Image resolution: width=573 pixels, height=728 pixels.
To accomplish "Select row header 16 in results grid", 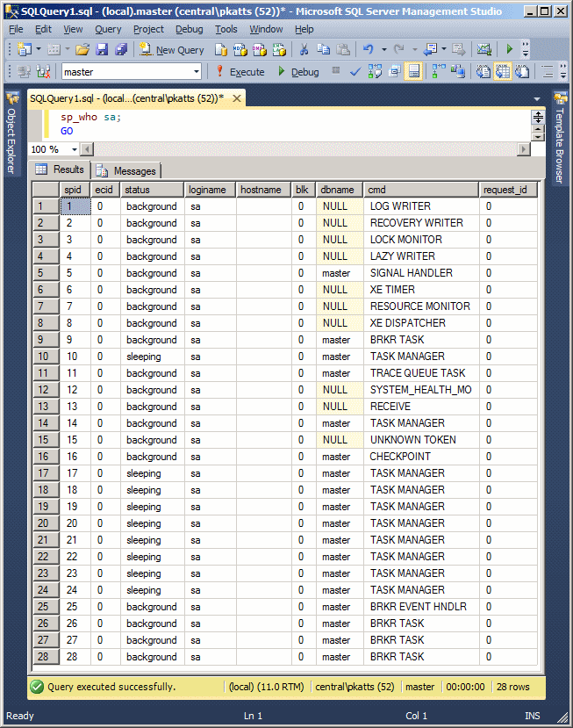I will [x=46, y=457].
